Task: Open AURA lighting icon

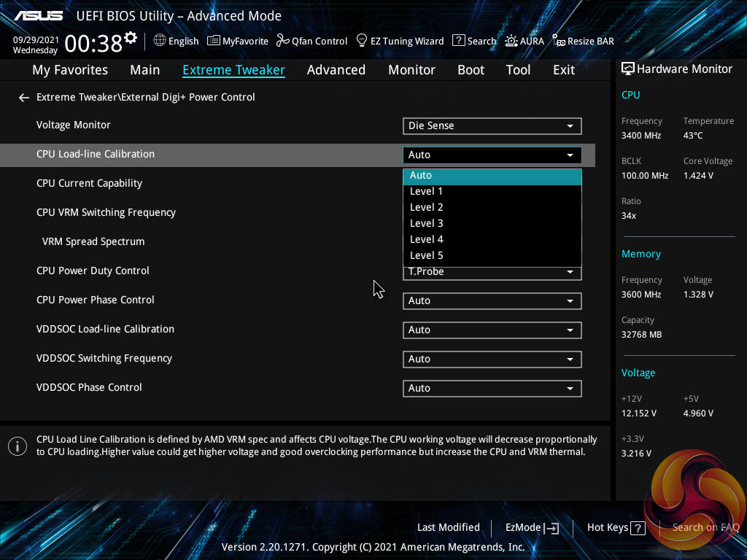Action: coord(511,41)
